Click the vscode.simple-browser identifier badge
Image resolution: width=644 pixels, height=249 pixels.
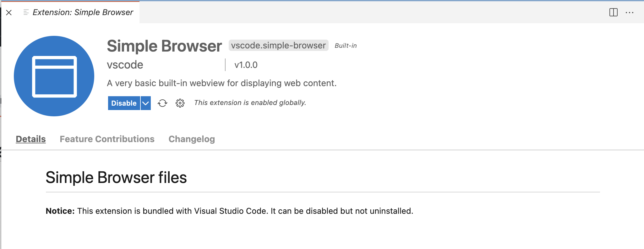tap(278, 46)
